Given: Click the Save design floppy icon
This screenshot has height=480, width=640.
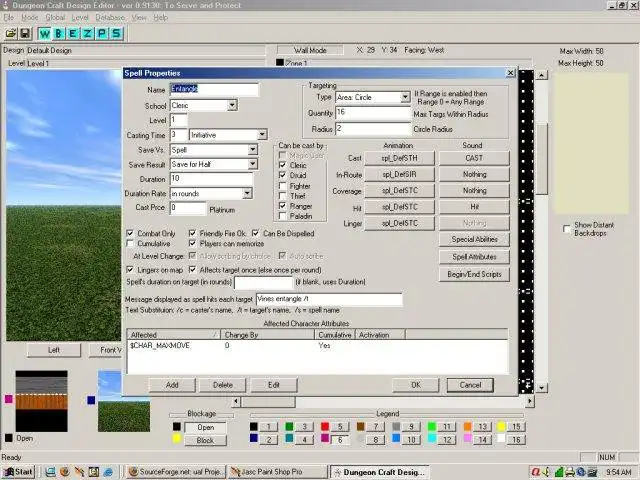Looking at the screenshot, I should click(25, 33).
